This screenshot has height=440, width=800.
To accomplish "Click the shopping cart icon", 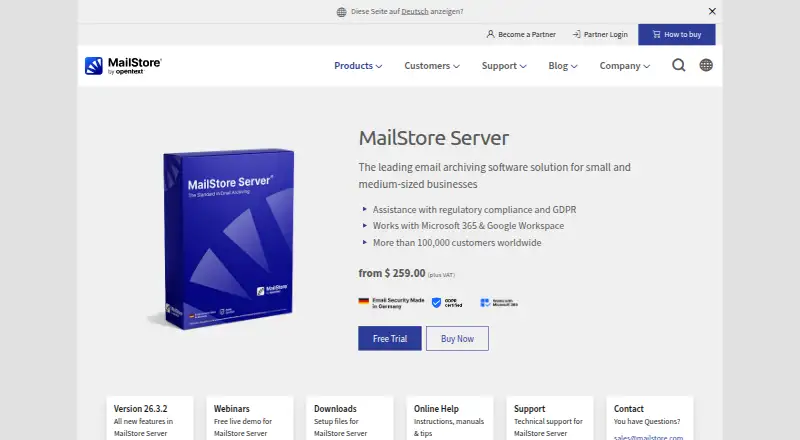I will point(656,34).
